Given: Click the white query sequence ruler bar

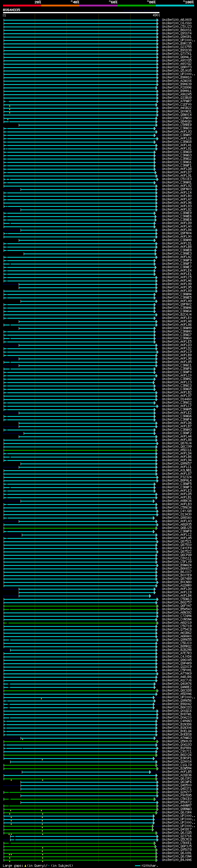Looking at the screenshot, I should click(x=81, y=13).
